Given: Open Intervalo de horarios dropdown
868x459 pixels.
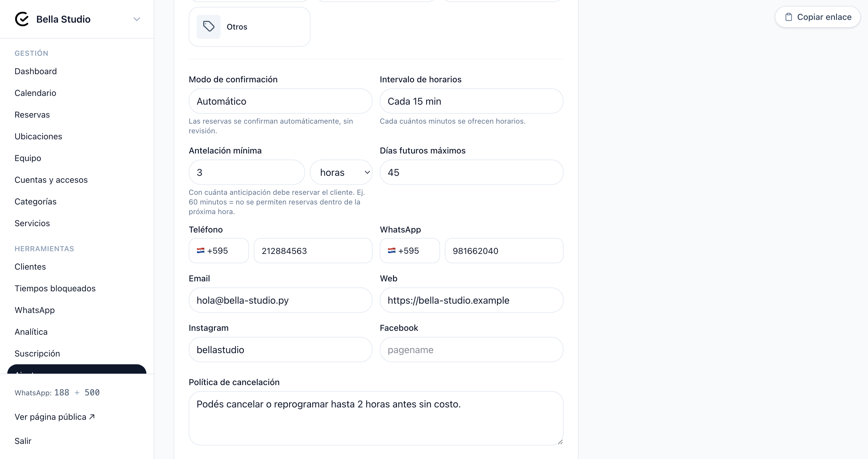Looking at the screenshot, I should [471, 101].
